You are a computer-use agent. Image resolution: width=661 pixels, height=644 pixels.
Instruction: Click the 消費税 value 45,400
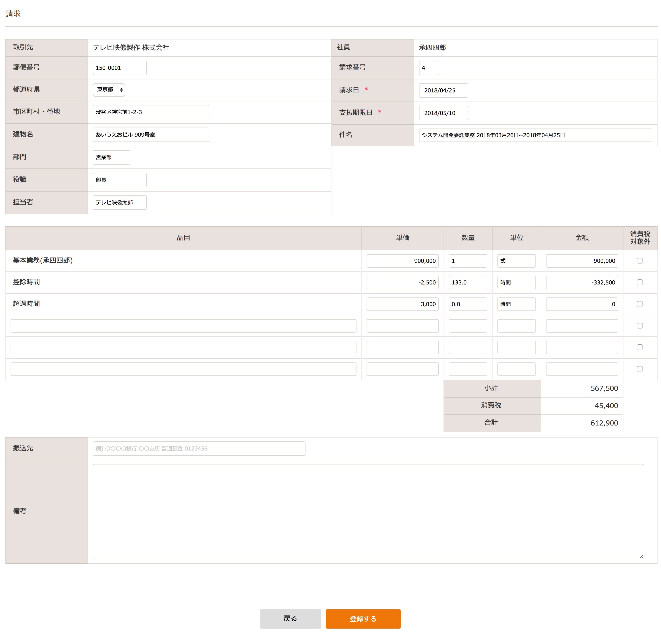(x=606, y=406)
